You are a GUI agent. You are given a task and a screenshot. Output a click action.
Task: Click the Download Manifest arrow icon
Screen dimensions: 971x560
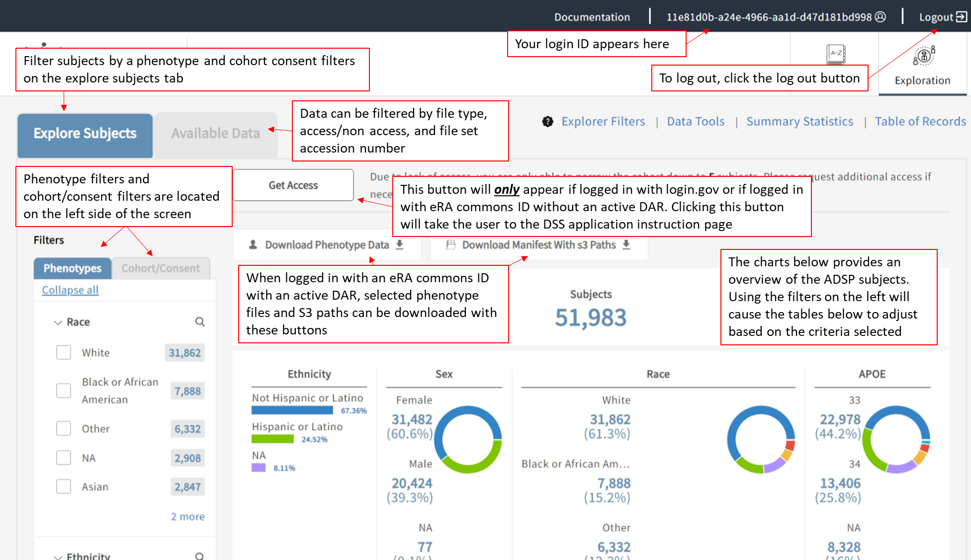point(626,244)
